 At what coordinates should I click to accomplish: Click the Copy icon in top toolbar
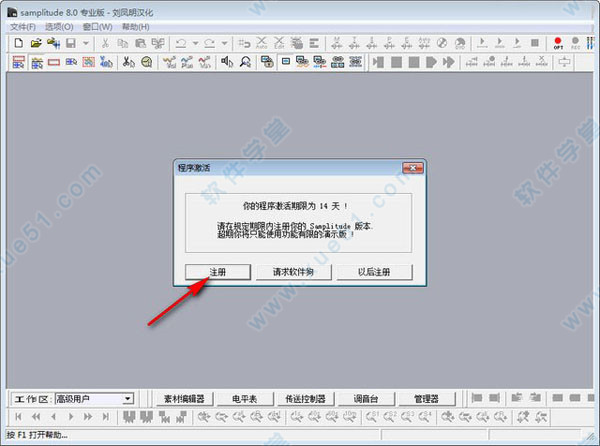tap(122, 43)
